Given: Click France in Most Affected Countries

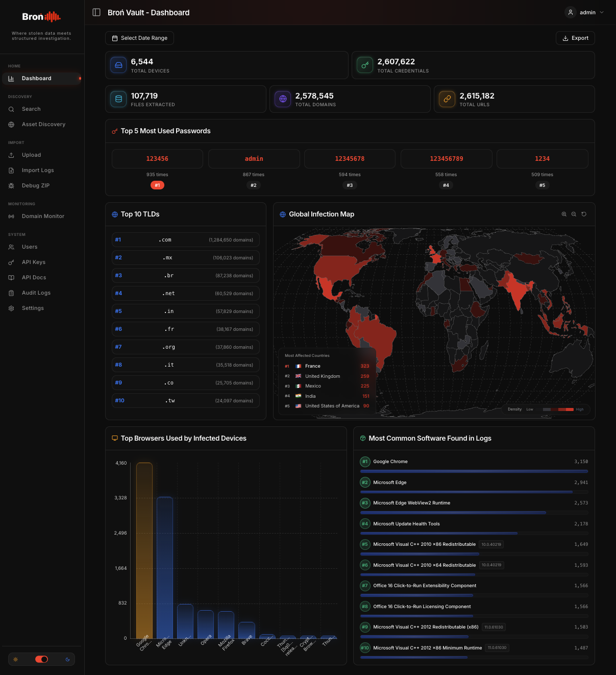Looking at the screenshot, I should click(327, 366).
